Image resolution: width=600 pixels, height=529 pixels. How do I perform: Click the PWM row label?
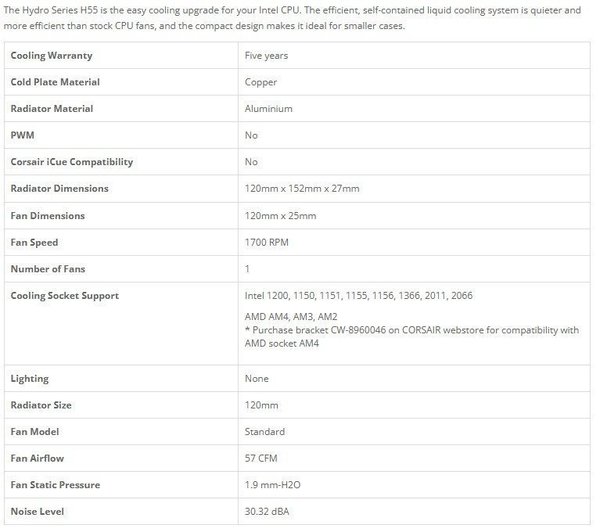pyautogui.click(x=23, y=135)
